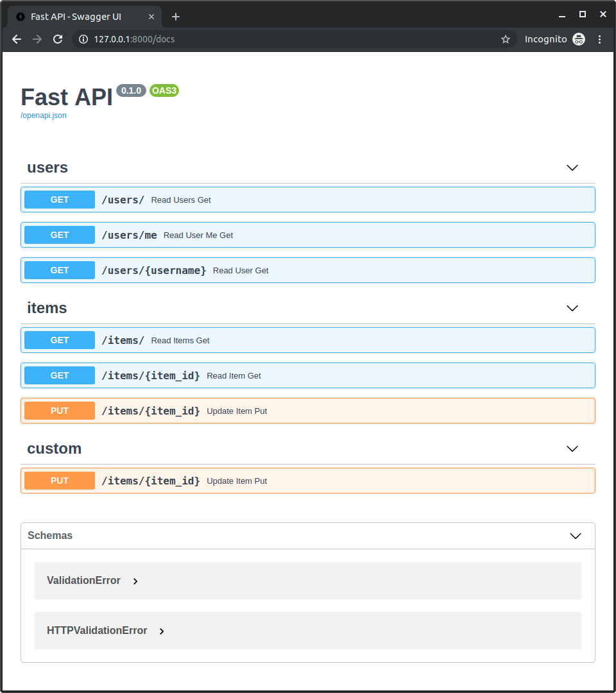Viewport: 616px width, 693px height.
Task: Expand the ValidationError schema
Action: tap(135, 581)
